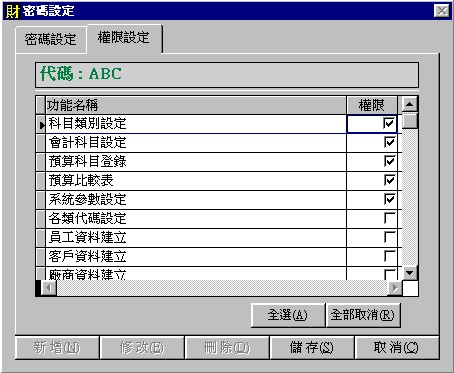Select the 權限設定 tab
Screen dimensions: 454x373
124,37
